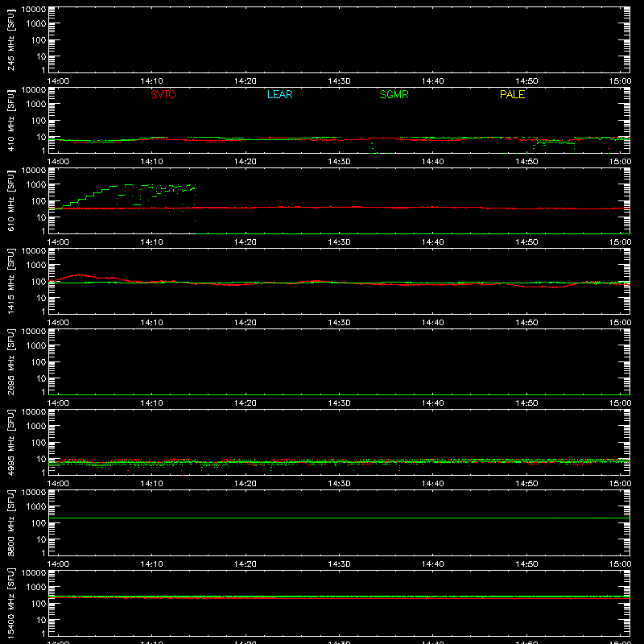The image size is (644, 644).
Task: Click the 1000 tick label on the 15400 MHz axis
Action: point(36,587)
